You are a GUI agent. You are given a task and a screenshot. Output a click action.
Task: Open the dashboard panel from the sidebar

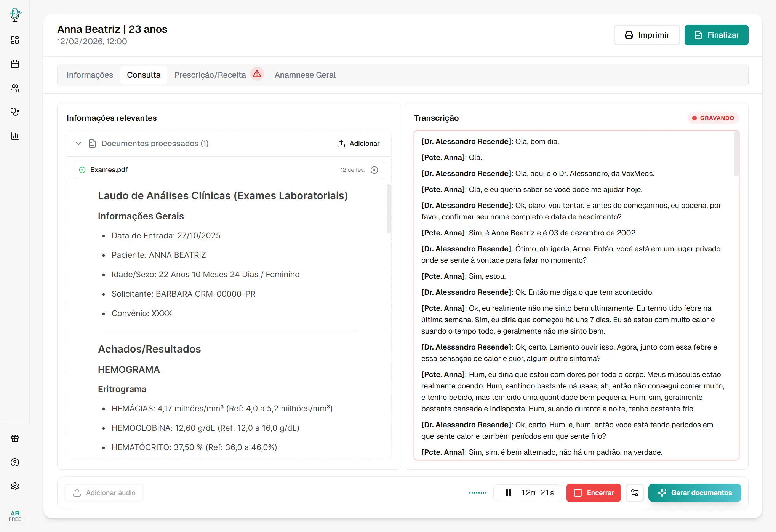tap(15, 40)
